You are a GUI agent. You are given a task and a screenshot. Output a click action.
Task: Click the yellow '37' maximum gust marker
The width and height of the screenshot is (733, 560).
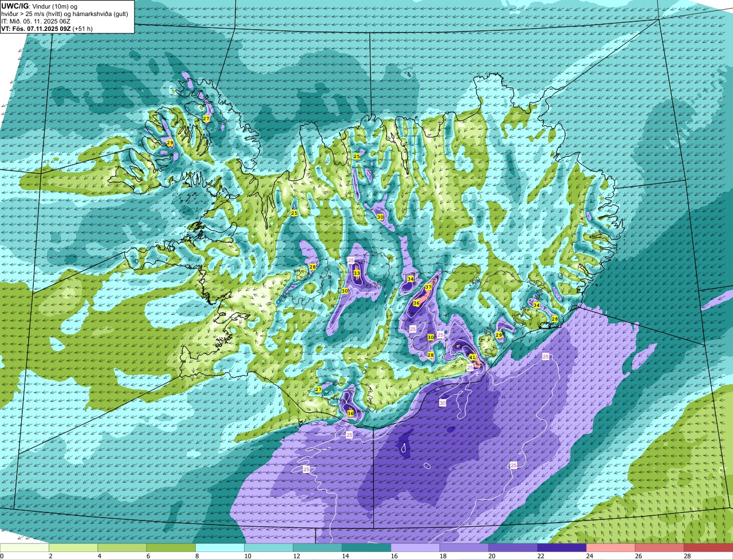tap(428, 287)
